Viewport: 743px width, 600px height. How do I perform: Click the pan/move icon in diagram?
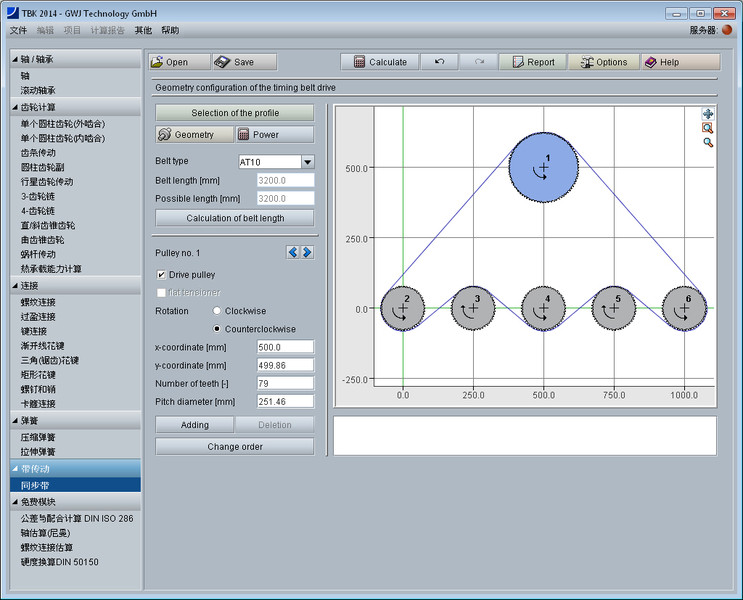click(708, 114)
